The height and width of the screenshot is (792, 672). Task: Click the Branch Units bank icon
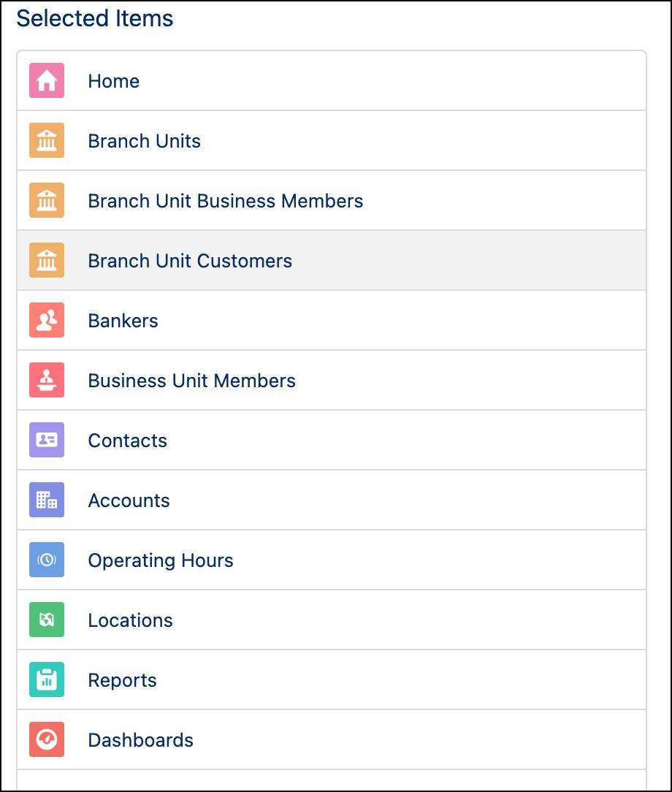click(47, 140)
